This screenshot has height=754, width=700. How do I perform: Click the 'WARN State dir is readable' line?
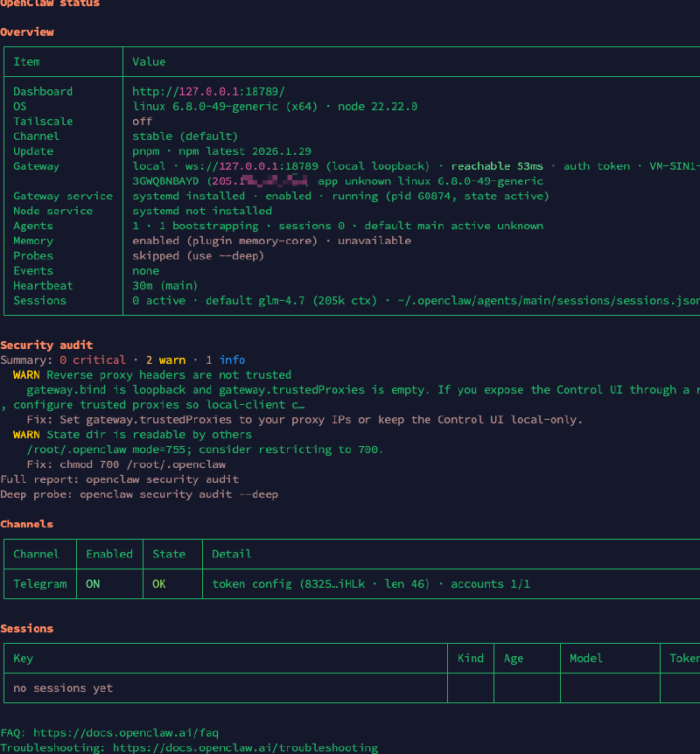132,435
